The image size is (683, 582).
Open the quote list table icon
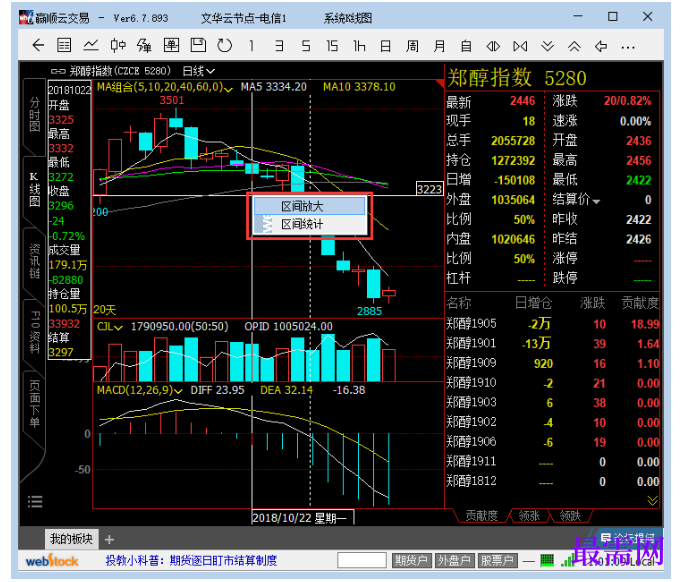64,45
